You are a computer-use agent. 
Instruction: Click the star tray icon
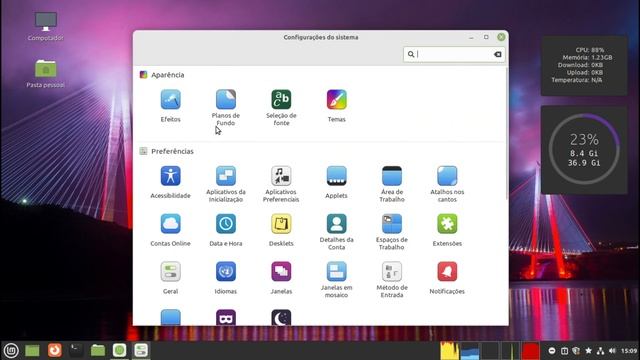point(588,351)
